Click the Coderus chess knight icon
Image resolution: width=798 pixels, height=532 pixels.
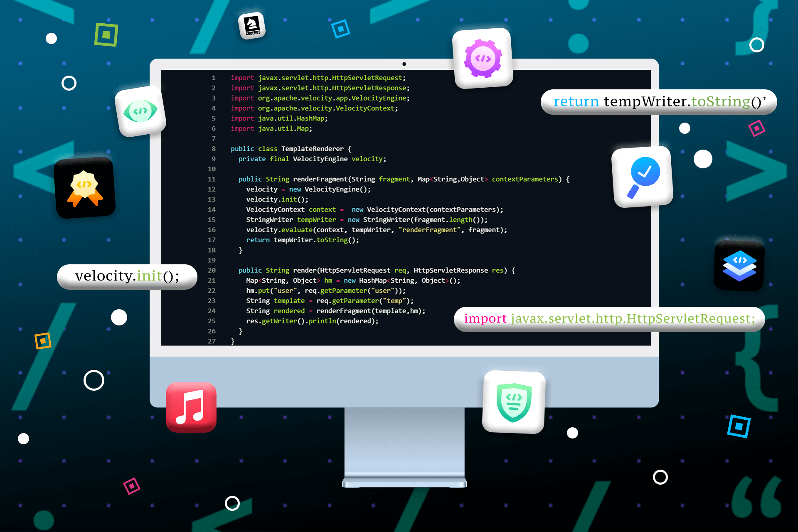(252, 26)
